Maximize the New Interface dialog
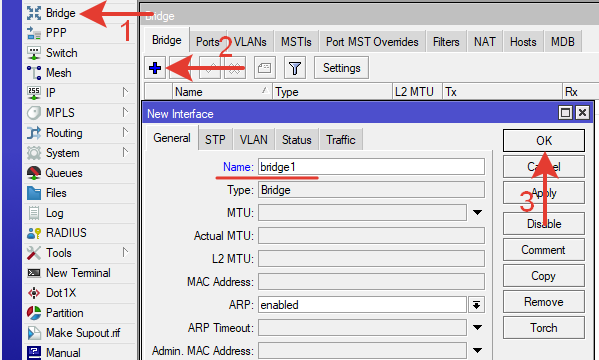 tap(565, 113)
